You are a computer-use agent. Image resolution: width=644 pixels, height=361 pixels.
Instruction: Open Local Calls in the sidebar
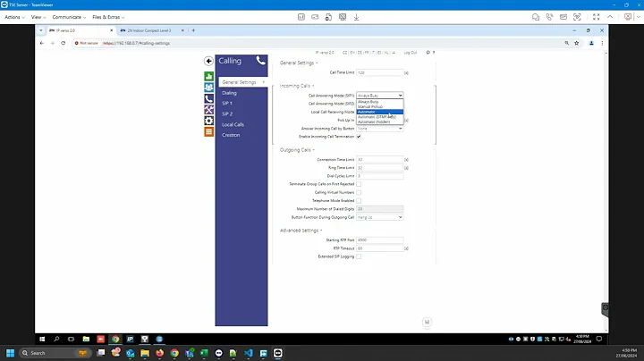tap(233, 124)
